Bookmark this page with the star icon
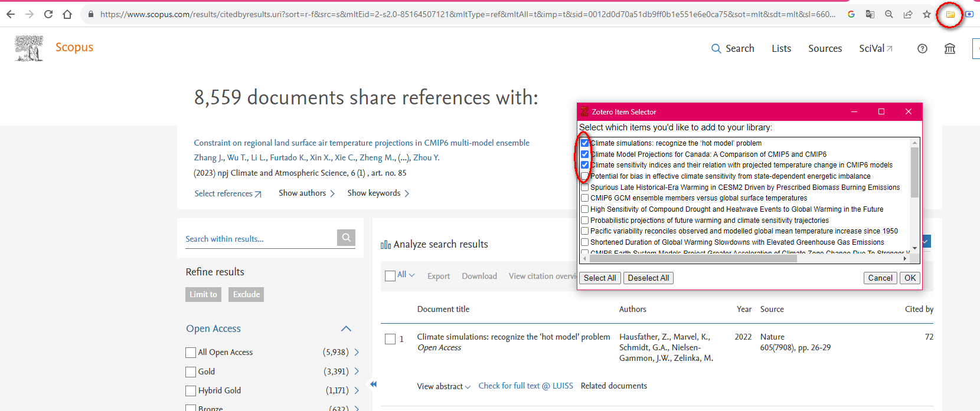This screenshot has height=411, width=980. coord(927,14)
